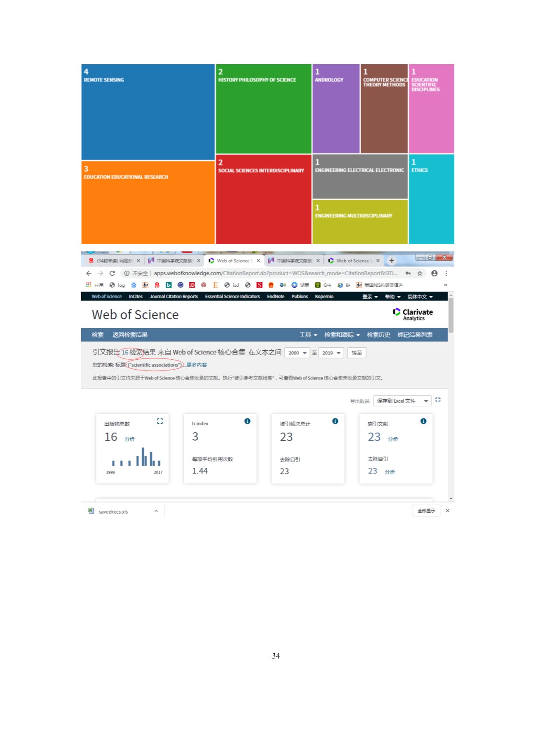Click the orange Education Educational Research tile

148,203
